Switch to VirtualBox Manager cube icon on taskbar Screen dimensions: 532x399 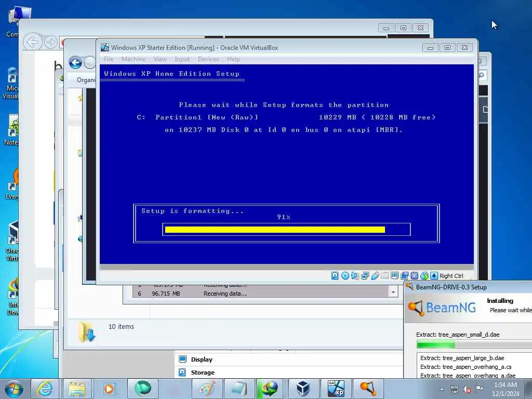click(x=303, y=389)
